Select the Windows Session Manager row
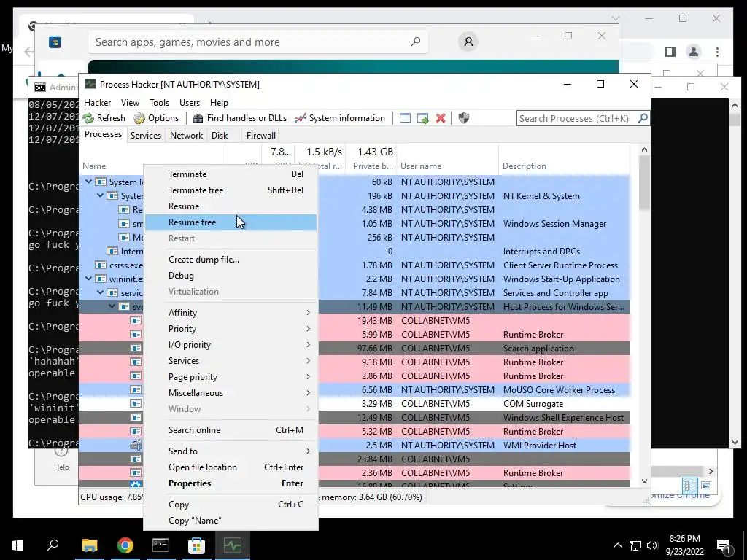The height and width of the screenshot is (560, 747). point(355,224)
